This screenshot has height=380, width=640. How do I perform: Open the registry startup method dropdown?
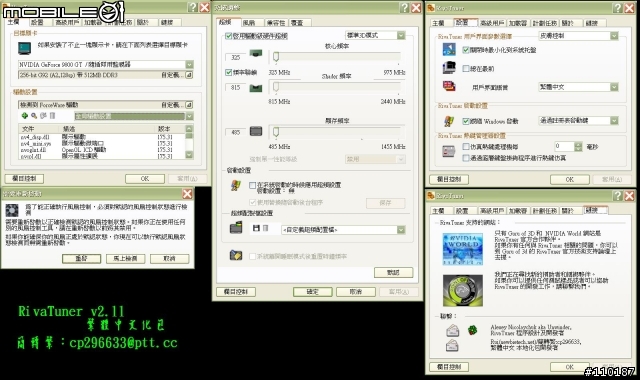(x=614, y=120)
